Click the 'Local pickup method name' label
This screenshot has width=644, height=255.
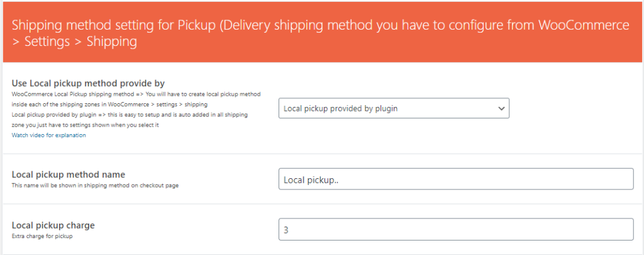69,174
